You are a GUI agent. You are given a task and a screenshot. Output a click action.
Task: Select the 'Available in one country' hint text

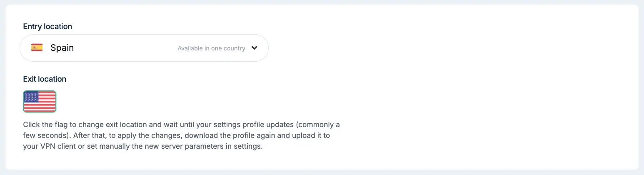click(x=211, y=48)
